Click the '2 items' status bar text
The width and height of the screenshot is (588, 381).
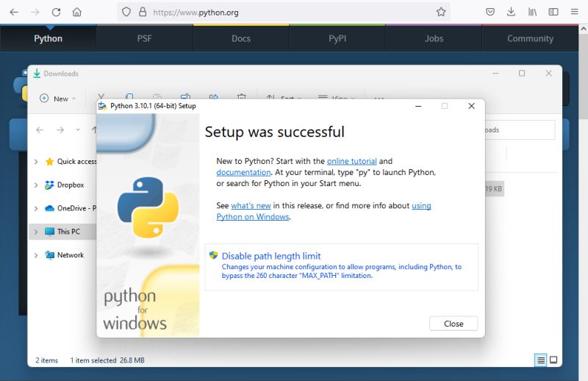[47, 360]
